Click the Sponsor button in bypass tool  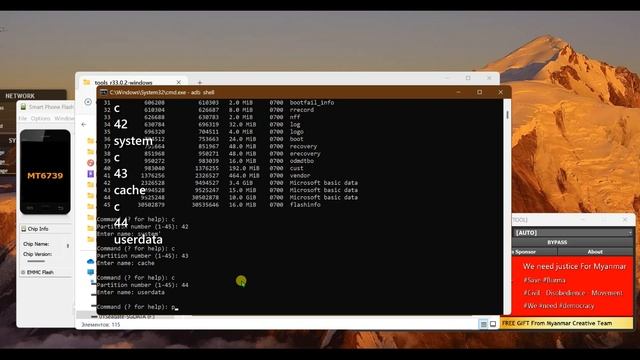coord(534,252)
